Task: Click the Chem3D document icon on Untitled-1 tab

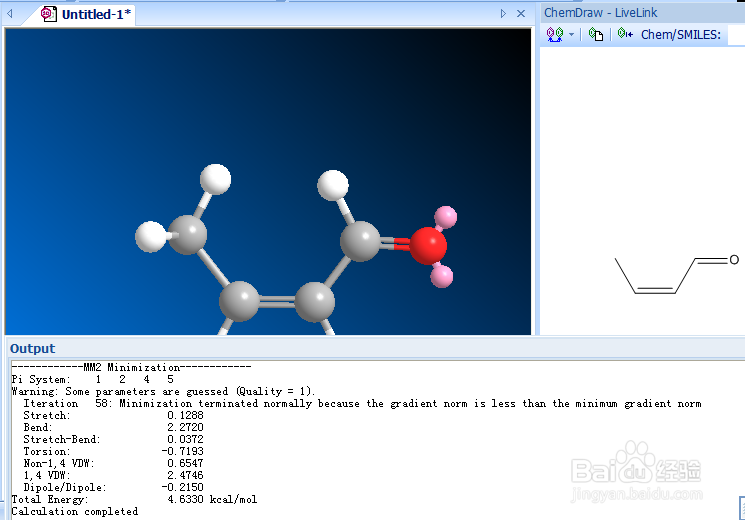Action: pyautogui.click(x=48, y=14)
